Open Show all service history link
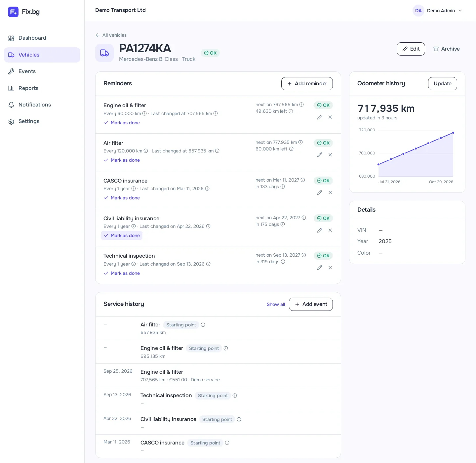The image size is (476, 463). click(x=276, y=304)
